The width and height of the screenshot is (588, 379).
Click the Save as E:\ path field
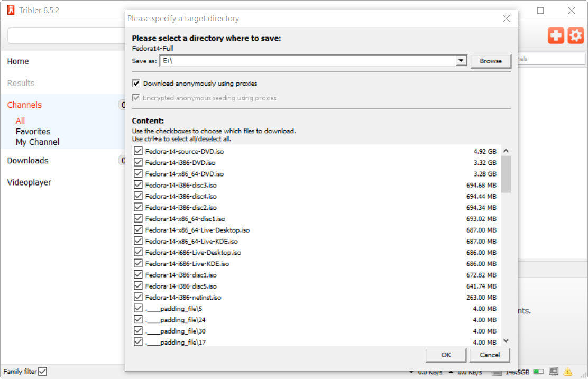coord(308,60)
